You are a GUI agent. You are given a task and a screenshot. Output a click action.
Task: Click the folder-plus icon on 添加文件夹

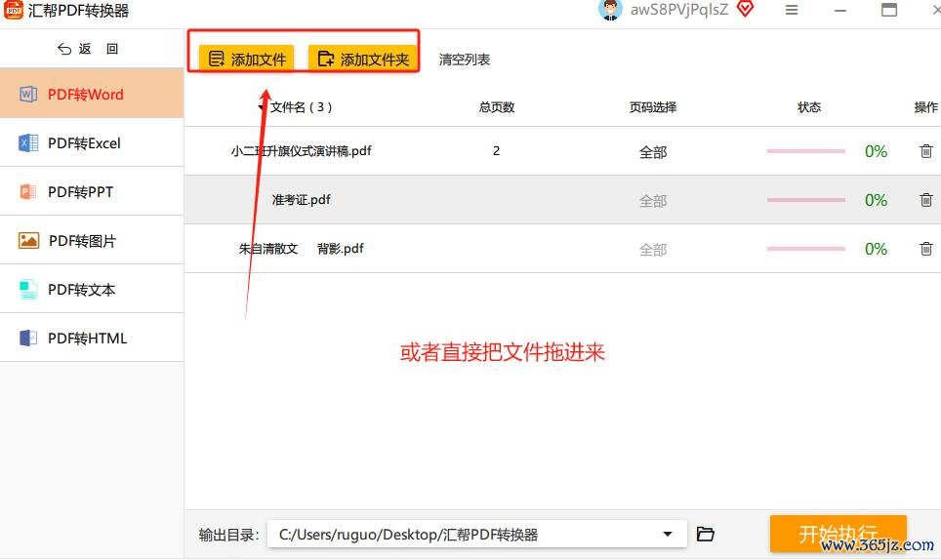point(326,59)
